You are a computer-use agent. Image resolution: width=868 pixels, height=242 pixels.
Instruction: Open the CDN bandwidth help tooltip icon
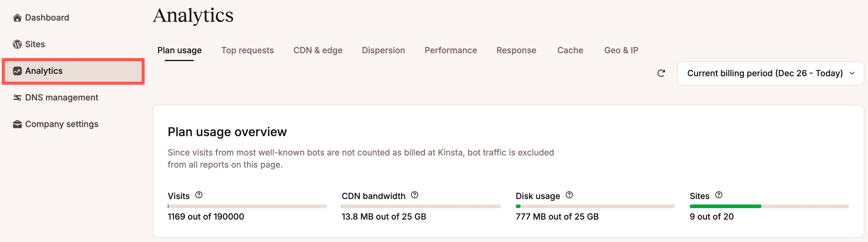(415, 195)
